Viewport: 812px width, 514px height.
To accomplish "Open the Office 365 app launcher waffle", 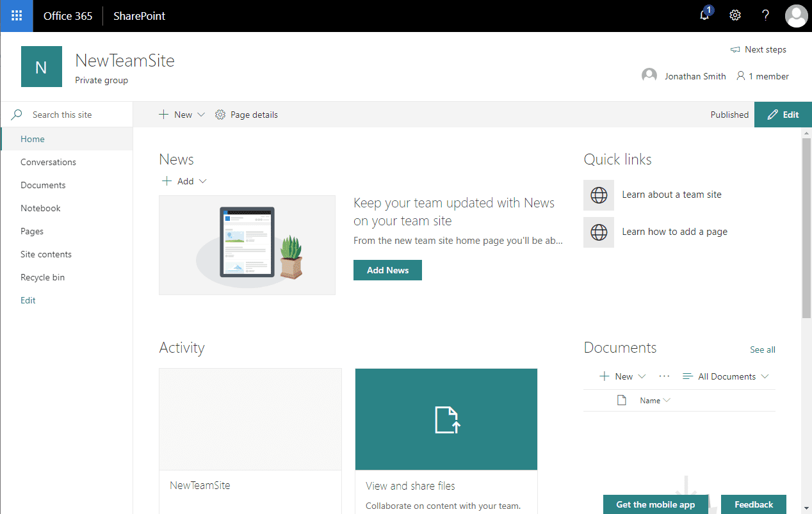I will (17, 16).
